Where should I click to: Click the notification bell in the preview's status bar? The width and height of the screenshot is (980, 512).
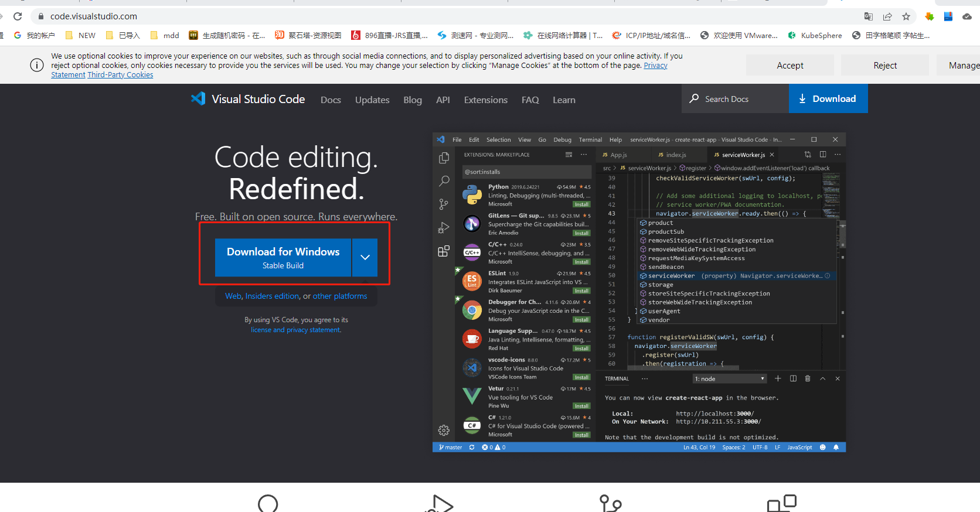(x=836, y=447)
